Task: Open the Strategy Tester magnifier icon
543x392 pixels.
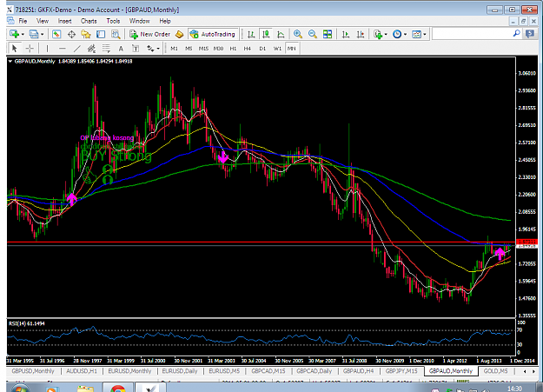Action: coord(116,34)
